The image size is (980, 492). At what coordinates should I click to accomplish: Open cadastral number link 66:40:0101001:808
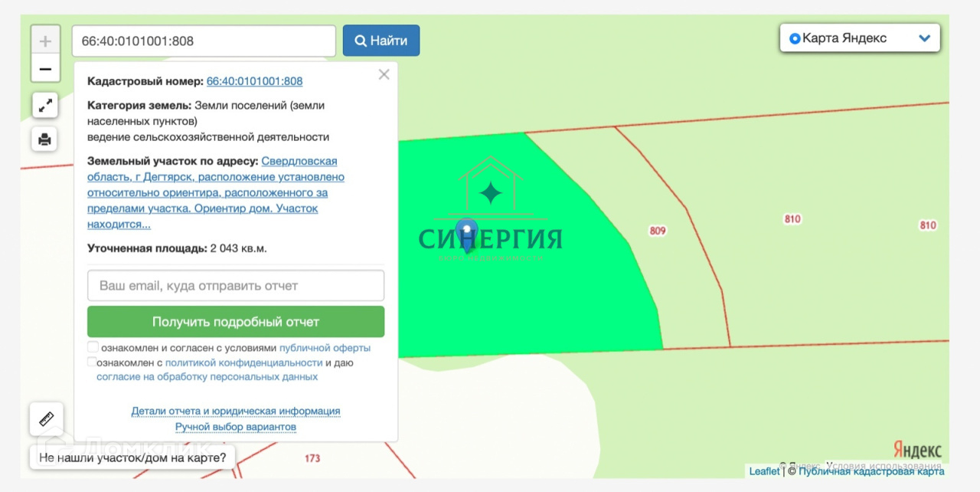tap(254, 81)
